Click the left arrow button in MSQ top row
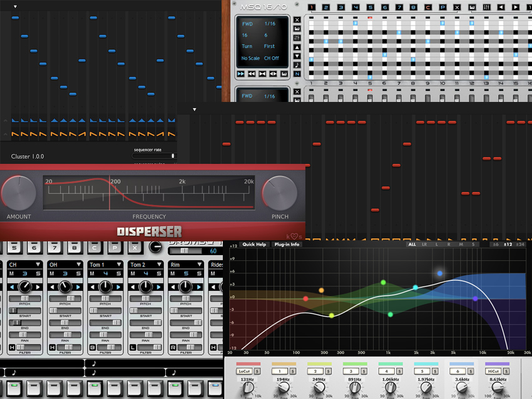 (x=501, y=7)
